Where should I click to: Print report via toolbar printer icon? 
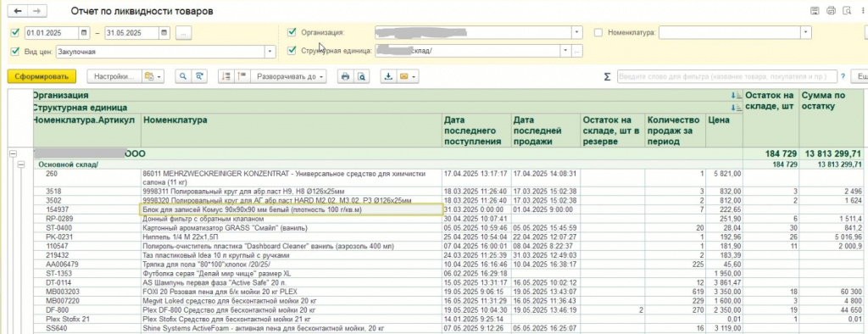pyautogui.click(x=346, y=76)
